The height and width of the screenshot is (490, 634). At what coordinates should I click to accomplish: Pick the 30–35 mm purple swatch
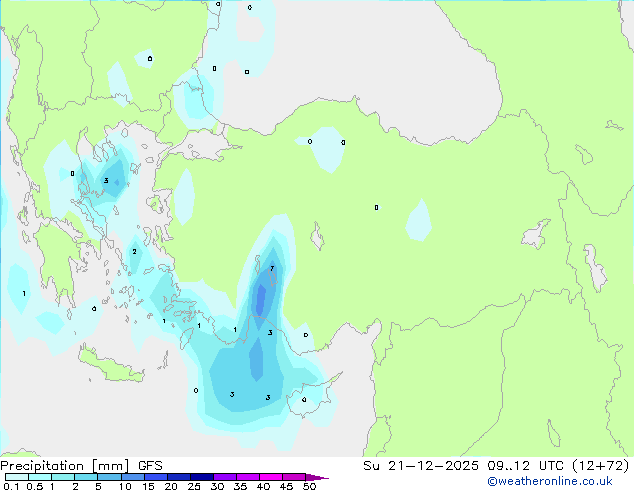[225, 477]
